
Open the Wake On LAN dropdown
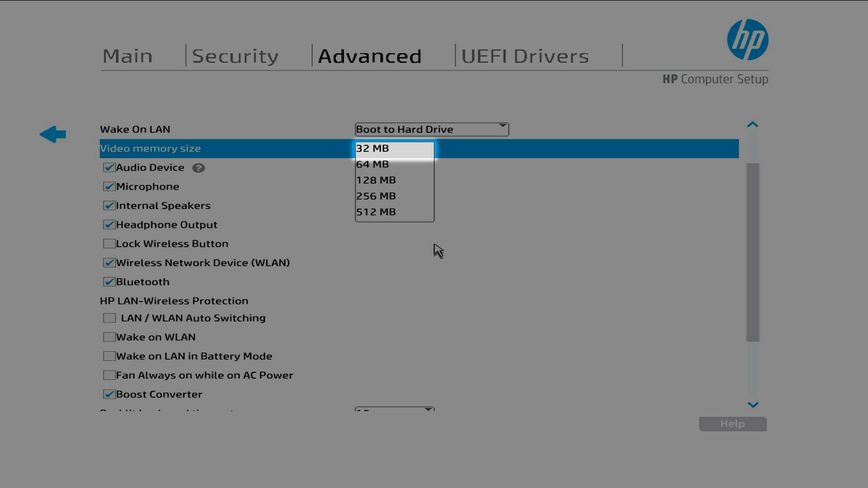tap(502, 129)
